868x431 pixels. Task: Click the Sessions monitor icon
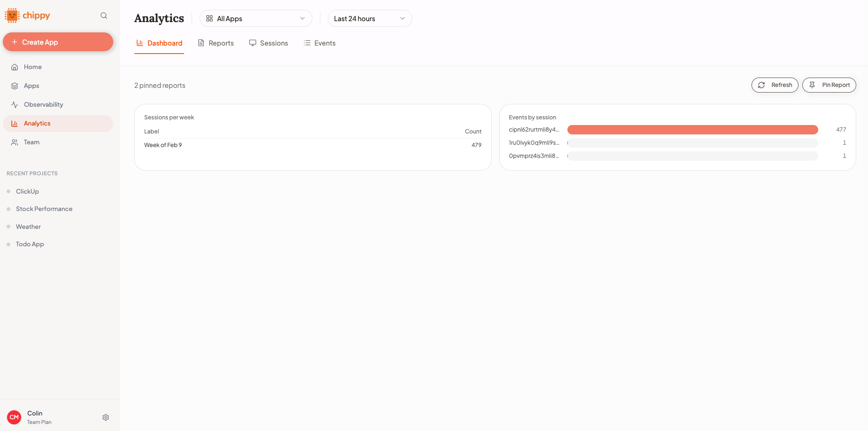[x=253, y=43]
